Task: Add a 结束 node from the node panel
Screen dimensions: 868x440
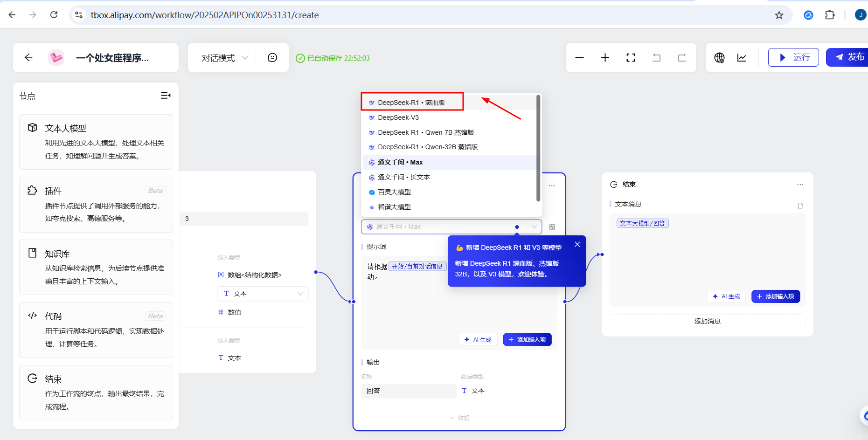Action: pos(96,392)
